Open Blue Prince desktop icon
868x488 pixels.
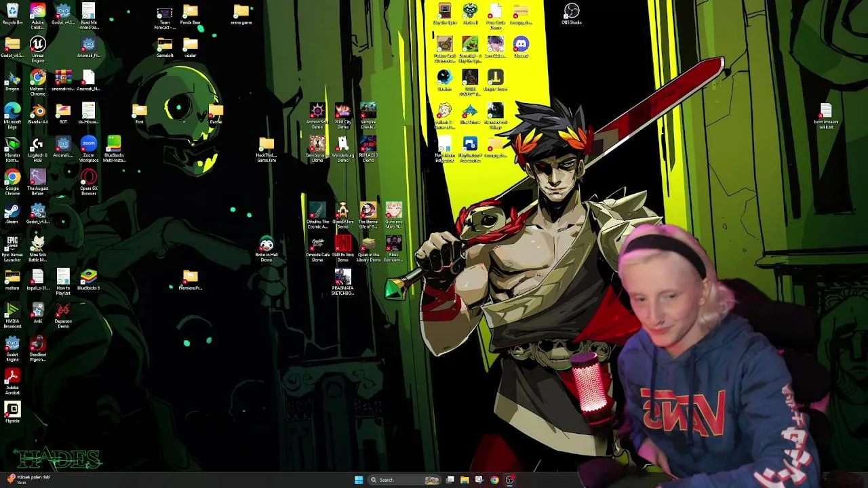[470, 113]
